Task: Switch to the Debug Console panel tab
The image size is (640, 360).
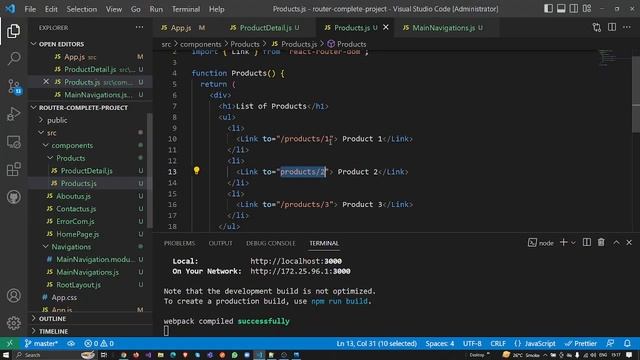Action: click(x=270, y=243)
